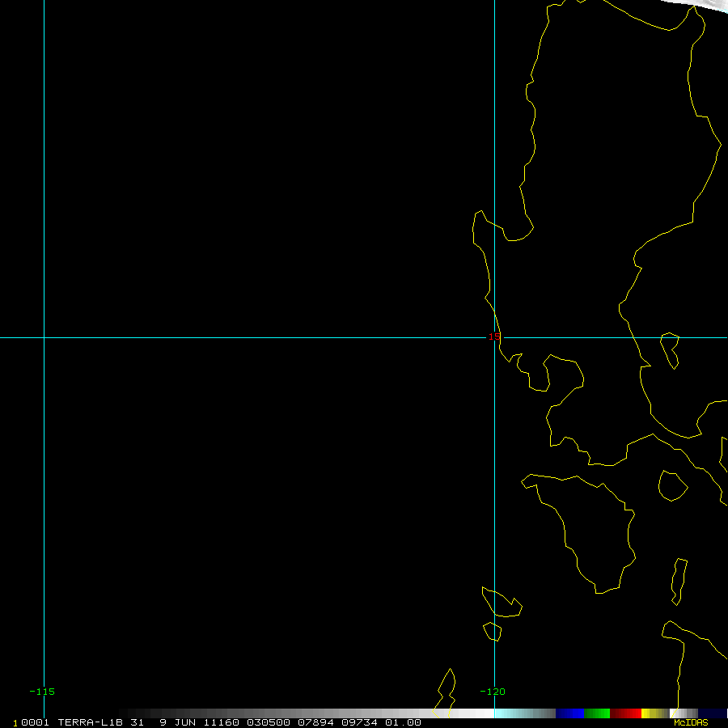
Task: Click the -115 longitude label
Action: pyautogui.click(x=42, y=692)
